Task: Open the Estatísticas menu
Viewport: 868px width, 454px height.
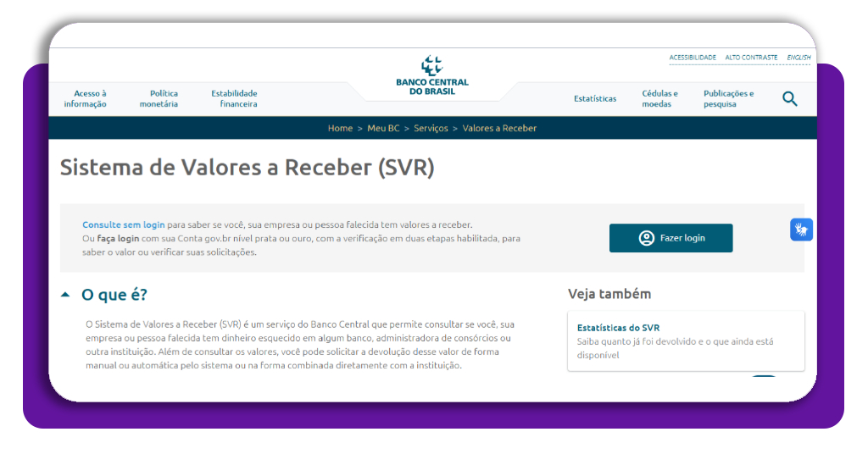Action: pyautogui.click(x=595, y=98)
